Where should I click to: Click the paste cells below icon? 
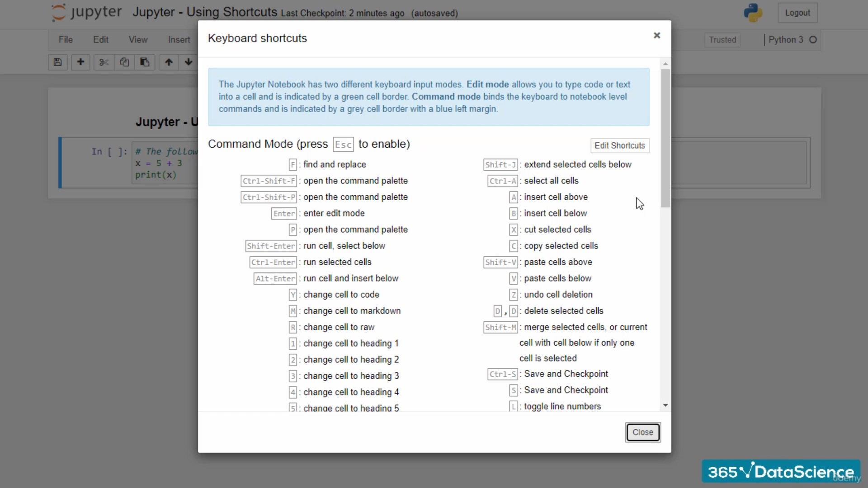(145, 62)
